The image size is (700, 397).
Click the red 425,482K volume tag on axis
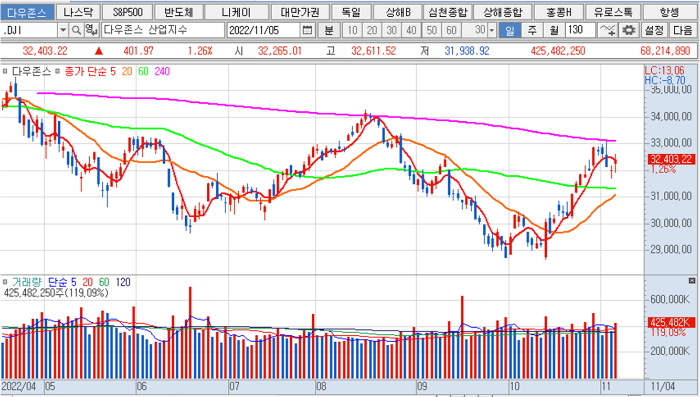[671, 322]
